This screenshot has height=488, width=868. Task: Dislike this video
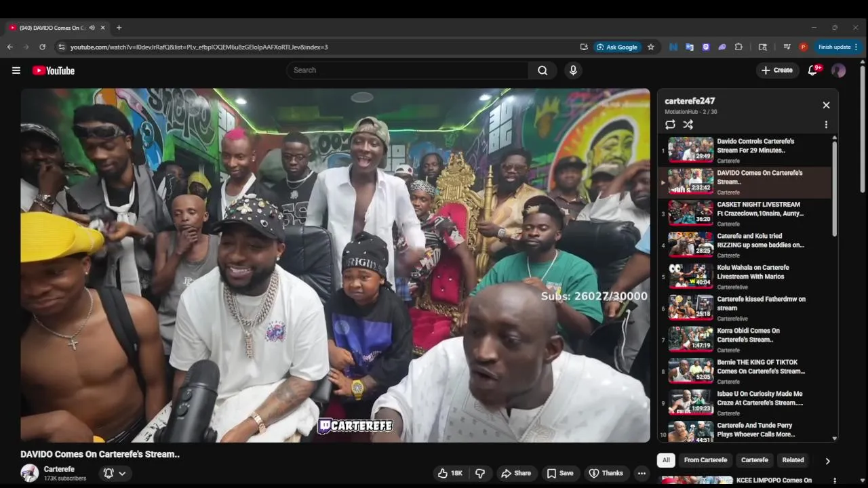pos(480,473)
